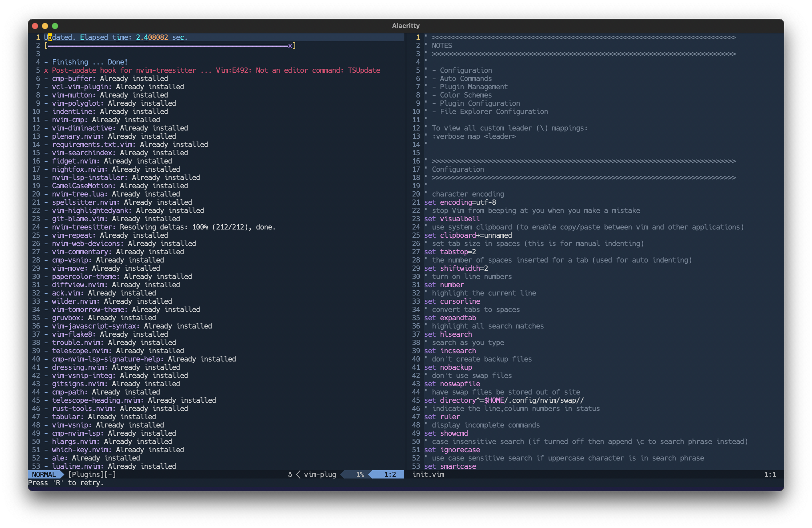812x528 pixels.
Task: Click the vim-plug filetype label
Action: pos(320,474)
